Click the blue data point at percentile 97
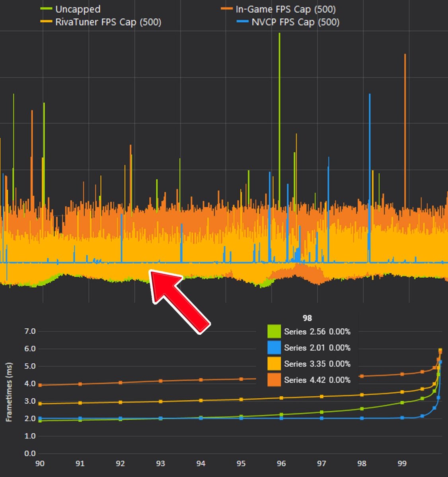 point(321,418)
